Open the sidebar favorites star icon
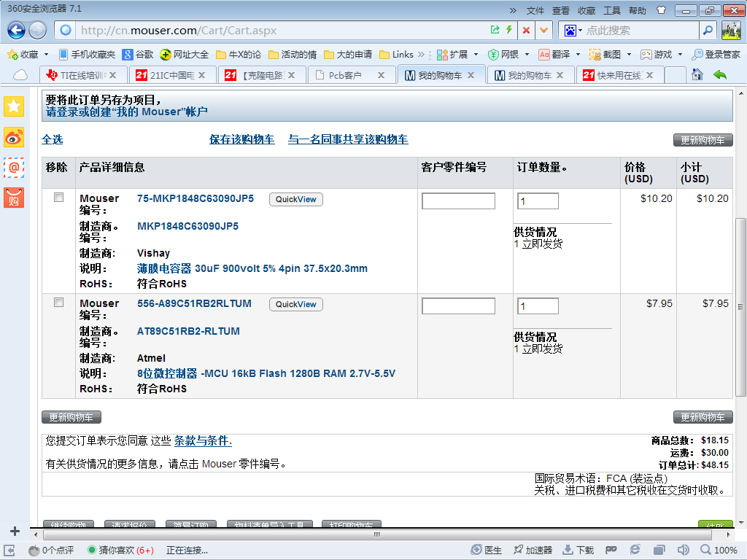The image size is (747, 560). (x=14, y=106)
